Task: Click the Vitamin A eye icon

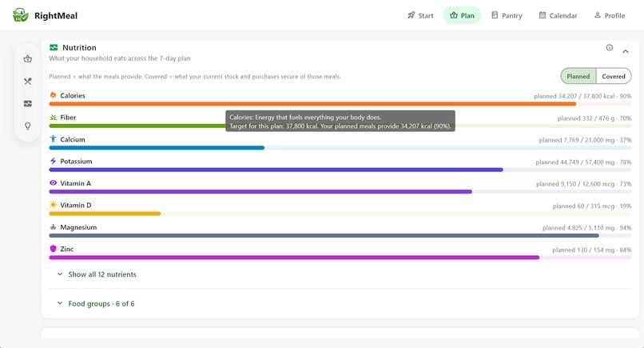Action: pos(53,182)
